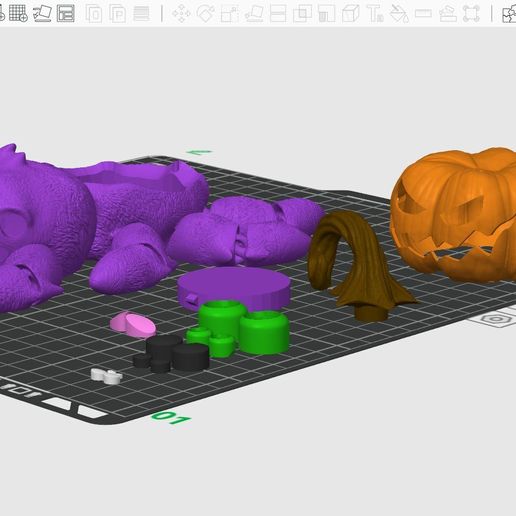Image resolution: width=516 pixels, height=516 pixels.
Task: Select the Color Painting bucket tool
Action: pos(399,14)
